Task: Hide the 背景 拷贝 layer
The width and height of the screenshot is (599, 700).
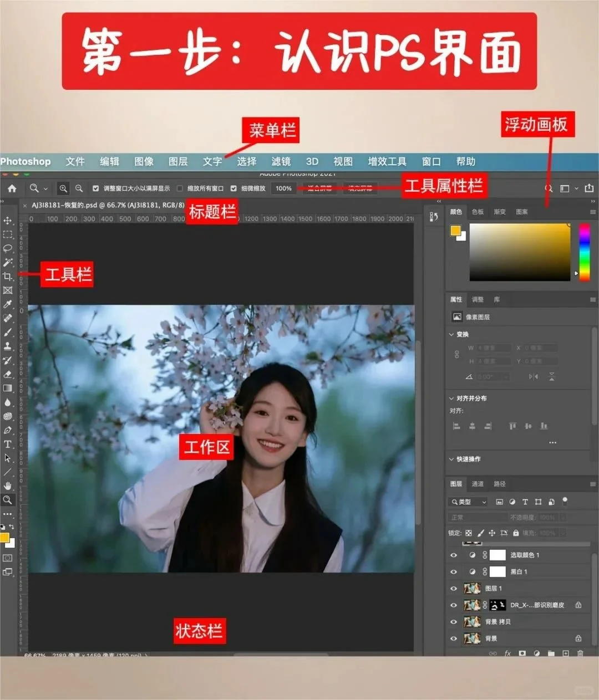Action: click(454, 622)
